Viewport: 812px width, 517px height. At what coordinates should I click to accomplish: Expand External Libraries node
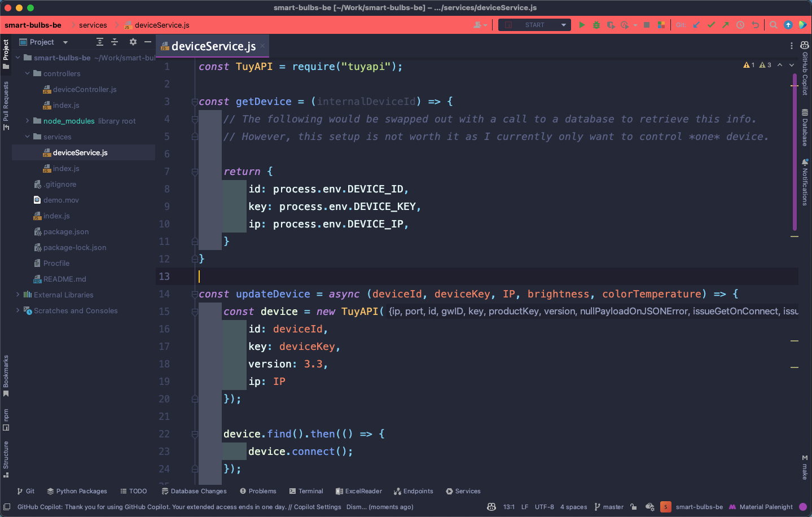(x=17, y=295)
